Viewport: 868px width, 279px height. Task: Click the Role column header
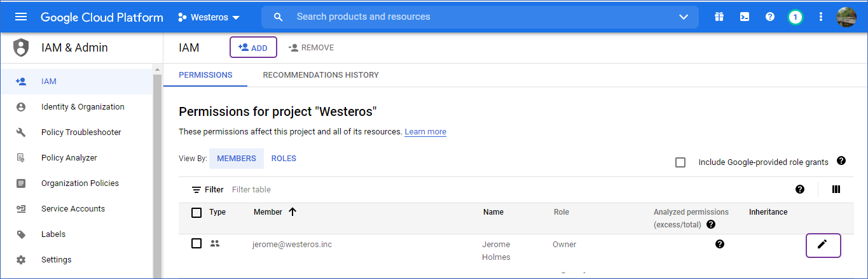(561, 212)
